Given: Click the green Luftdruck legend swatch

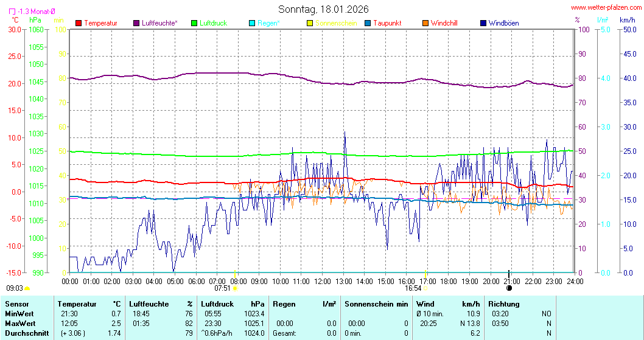Looking at the screenshot, I should 194,23.
